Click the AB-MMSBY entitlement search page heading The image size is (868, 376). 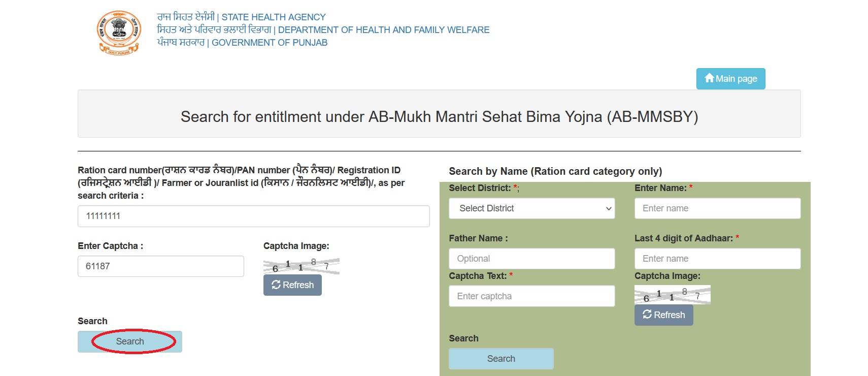click(439, 117)
